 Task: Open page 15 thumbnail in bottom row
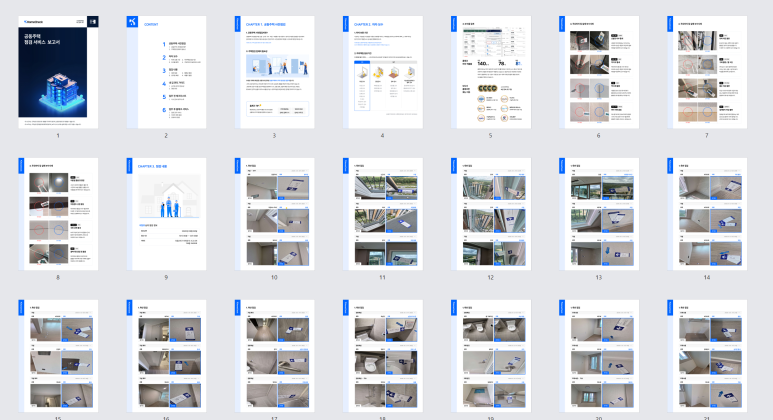click(58, 356)
